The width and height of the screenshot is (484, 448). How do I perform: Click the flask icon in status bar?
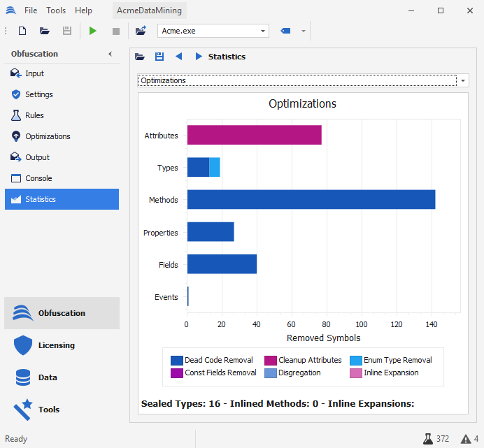[428, 439]
